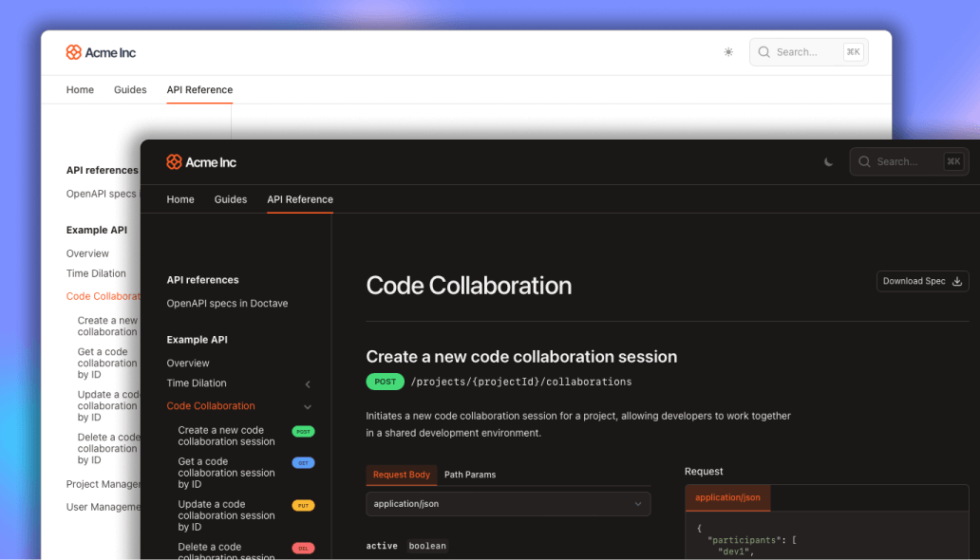
Task: Open the application/json content type dropdown
Action: (508, 504)
